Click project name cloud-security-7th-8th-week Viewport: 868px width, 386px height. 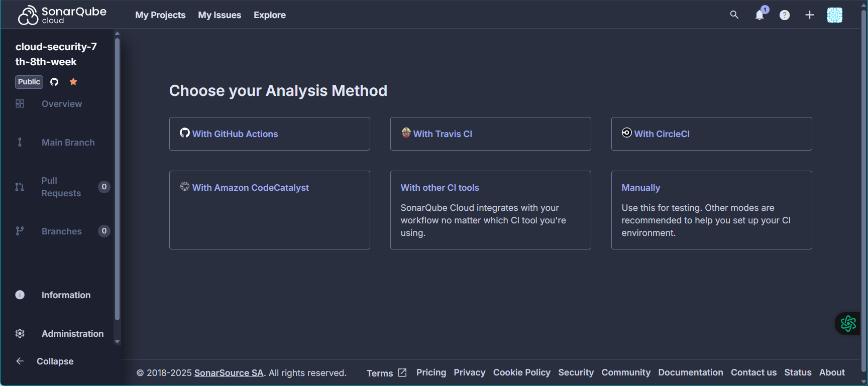(x=56, y=54)
